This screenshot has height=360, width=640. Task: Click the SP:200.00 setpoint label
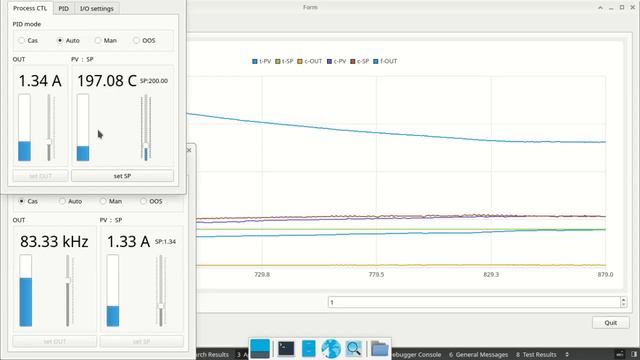coord(154,81)
